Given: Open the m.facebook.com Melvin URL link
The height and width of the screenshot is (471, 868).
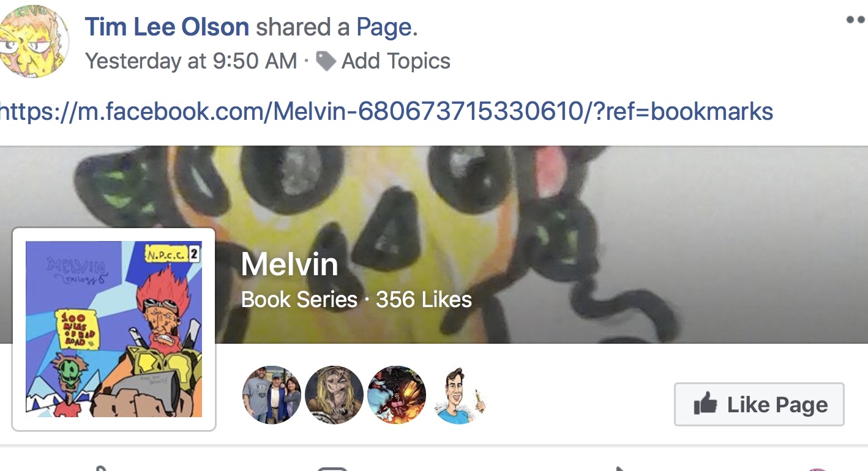Looking at the screenshot, I should pyautogui.click(x=386, y=111).
